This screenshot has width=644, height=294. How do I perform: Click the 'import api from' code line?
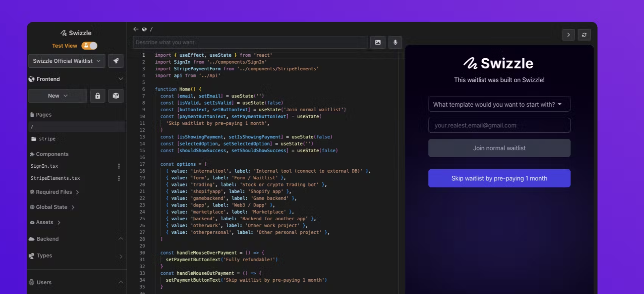click(x=188, y=76)
